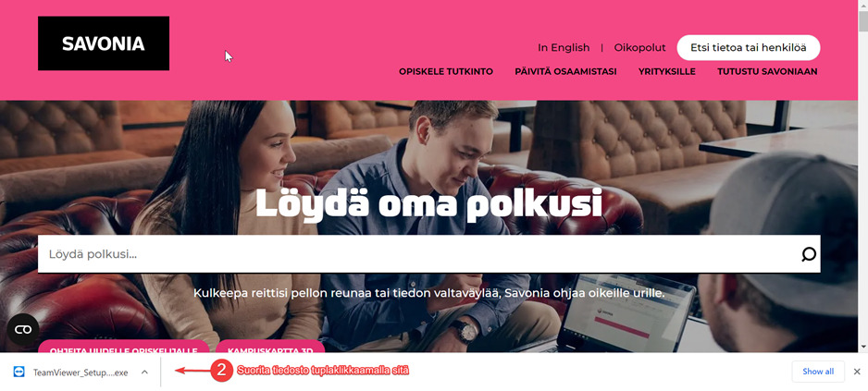Click the Etsi tietoa tai henkilöä search button
The image size is (868, 391).
749,47
